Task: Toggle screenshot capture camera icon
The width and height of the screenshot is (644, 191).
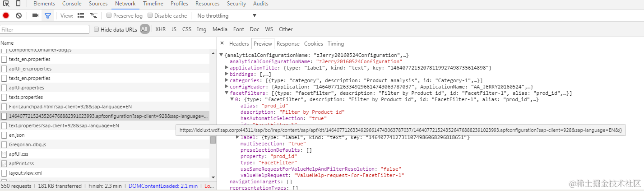Action: pos(35,15)
